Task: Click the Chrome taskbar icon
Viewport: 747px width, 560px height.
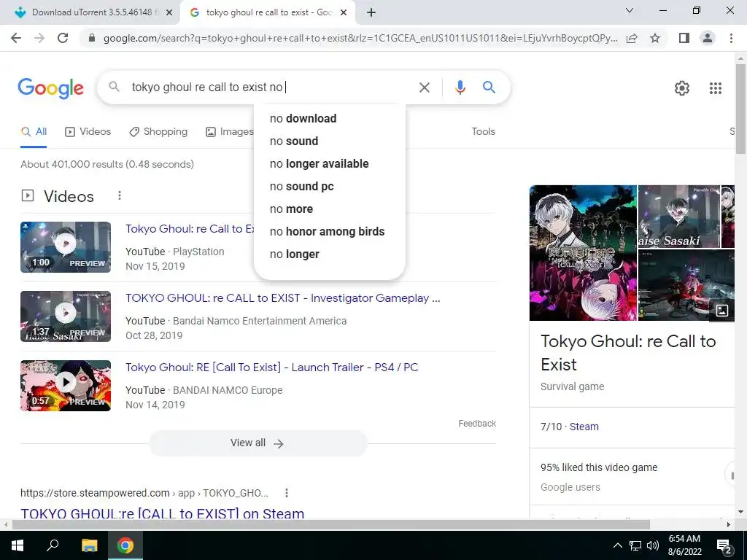Action: pyautogui.click(x=125, y=545)
